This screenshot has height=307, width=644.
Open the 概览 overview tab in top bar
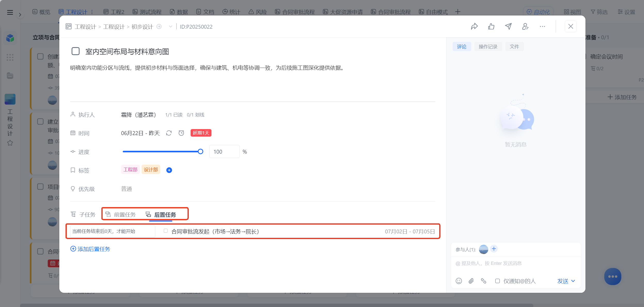(41, 12)
